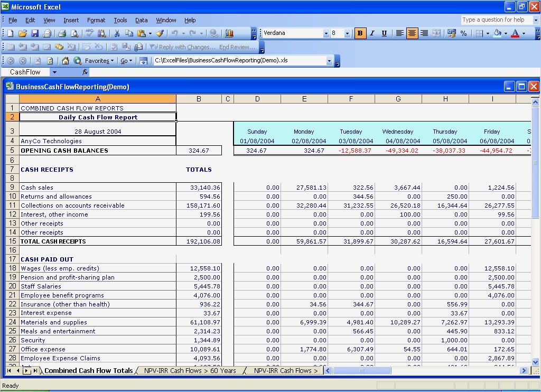This screenshot has width=541, height=392.
Task: Insert hyperlink with the globe-link icon
Action: [x=214, y=33]
